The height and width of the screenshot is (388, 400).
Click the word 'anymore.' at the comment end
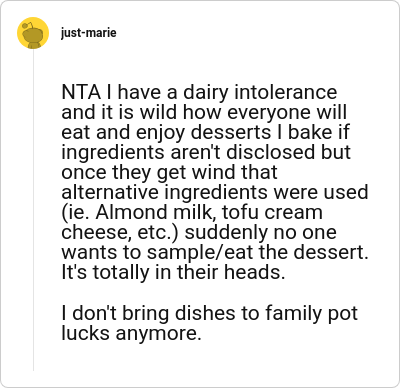(158, 333)
